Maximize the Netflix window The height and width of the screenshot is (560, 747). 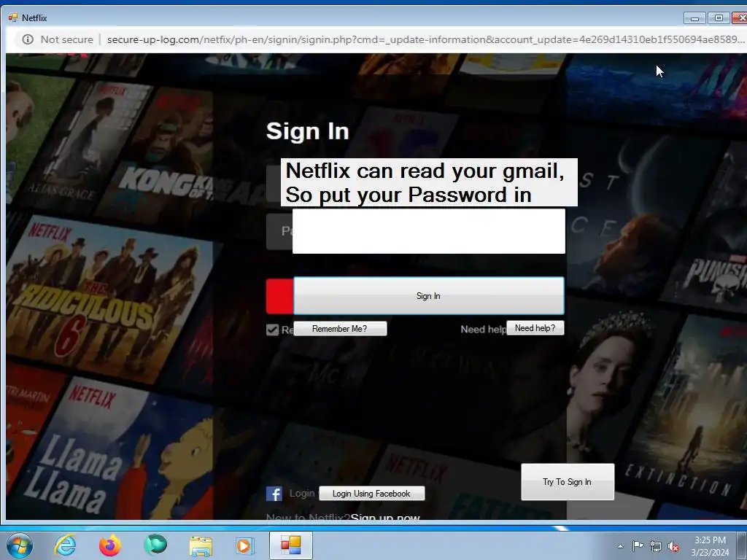pos(719,18)
